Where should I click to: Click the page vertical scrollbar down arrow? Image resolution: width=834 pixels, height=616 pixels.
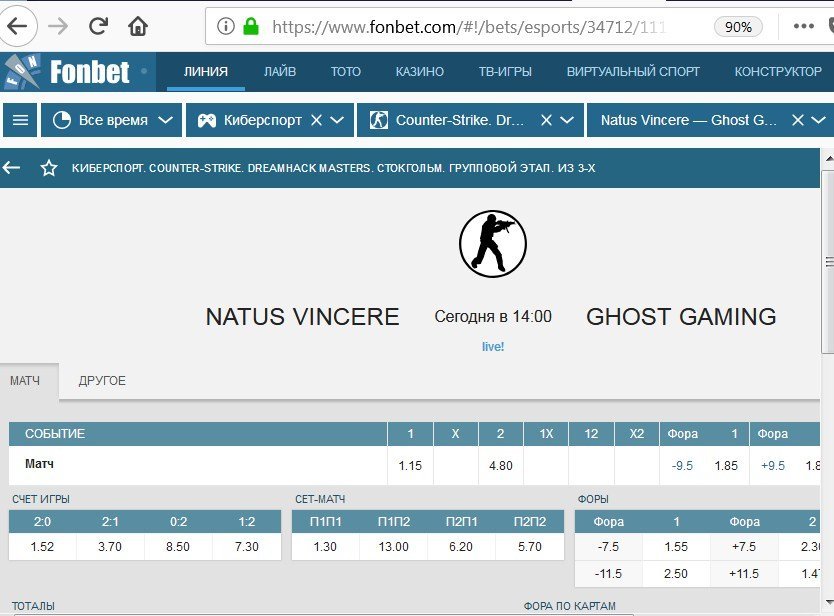click(x=828, y=603)
